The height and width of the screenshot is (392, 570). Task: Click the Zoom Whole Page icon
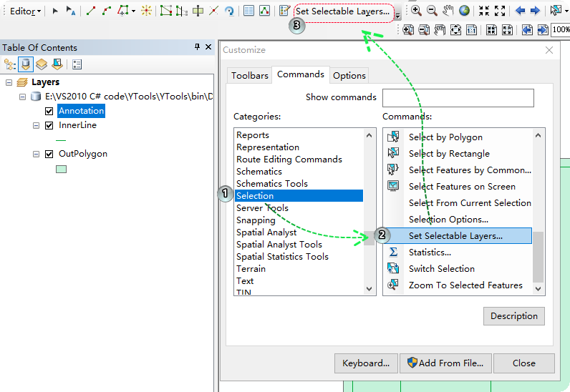pyautogui.click(x=455, y=30)
